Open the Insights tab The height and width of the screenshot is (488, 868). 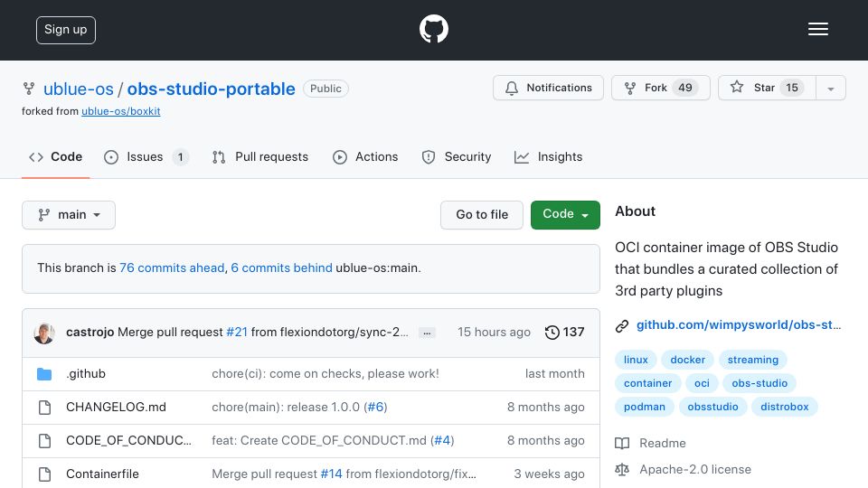point(548,157)
